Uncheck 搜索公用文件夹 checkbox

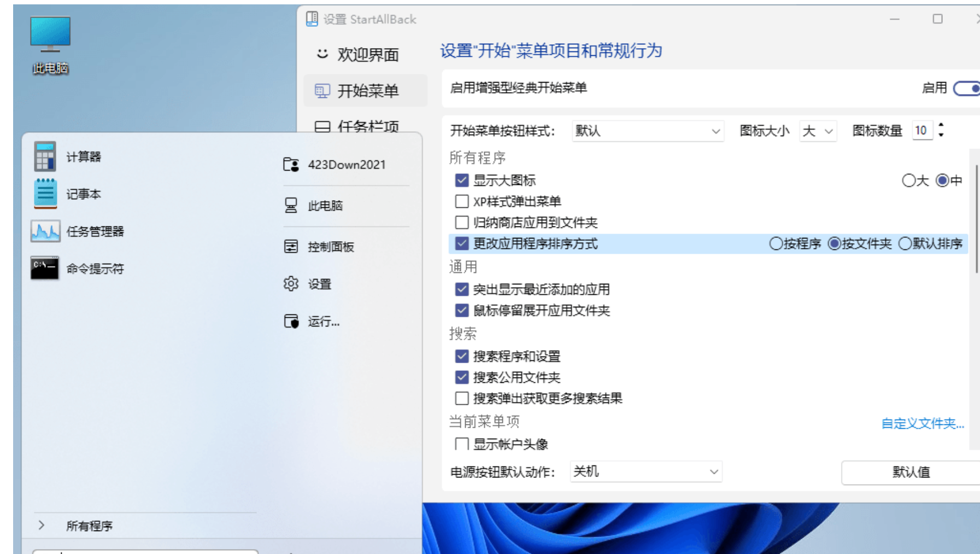point(462,377)
